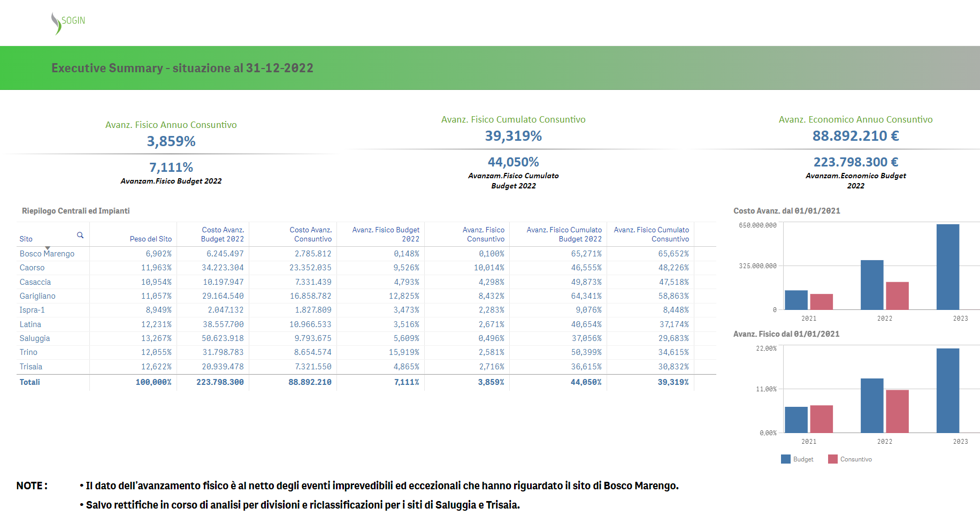The width and height of the screenshot is (980, 523).
Task: Select the Saluggia site
Action: coord(35,338)
